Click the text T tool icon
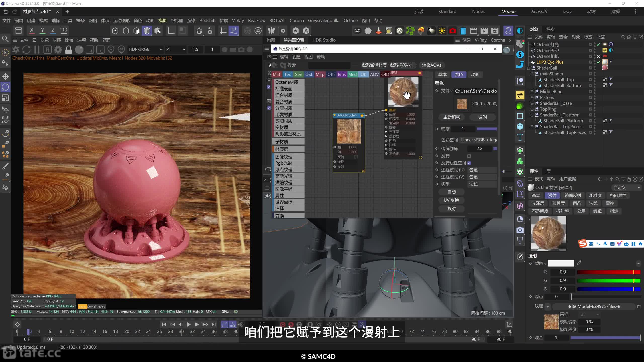644x362 pixels. [x=520, y=137]
